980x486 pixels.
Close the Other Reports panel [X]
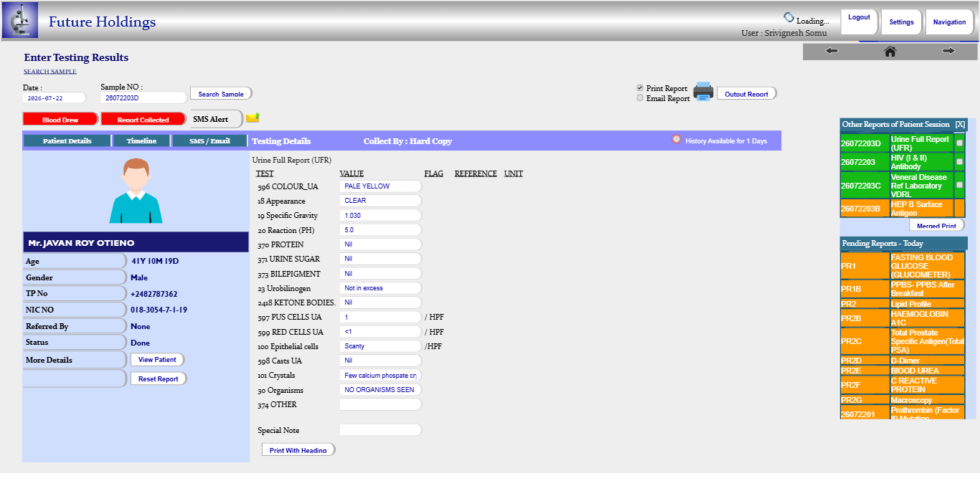[x=960, y=124]
